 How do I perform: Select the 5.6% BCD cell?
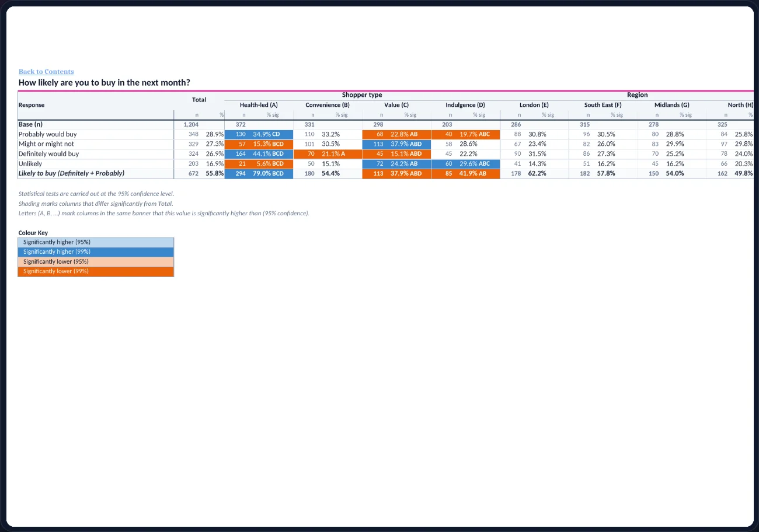(270, 164)
